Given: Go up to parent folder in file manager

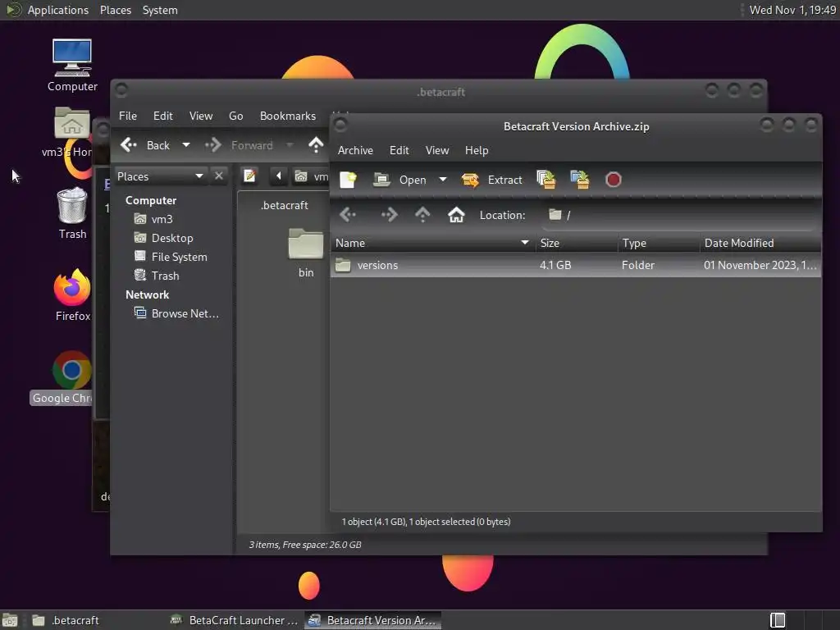Looking at the screenshot, I should pyautogui.click(x=316, y=145).
